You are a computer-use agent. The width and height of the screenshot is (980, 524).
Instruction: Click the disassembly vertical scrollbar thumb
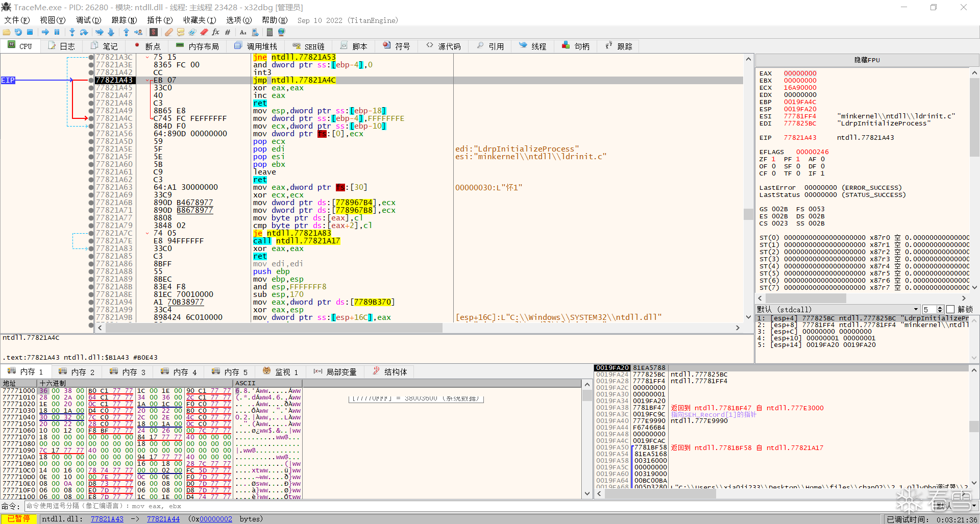[748, 214]
